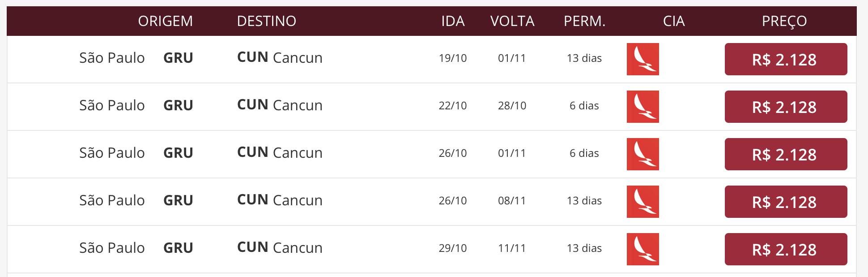Select R$ 2.128 price for 19/10 departure

pyautogui.click(x=786, y=59)
